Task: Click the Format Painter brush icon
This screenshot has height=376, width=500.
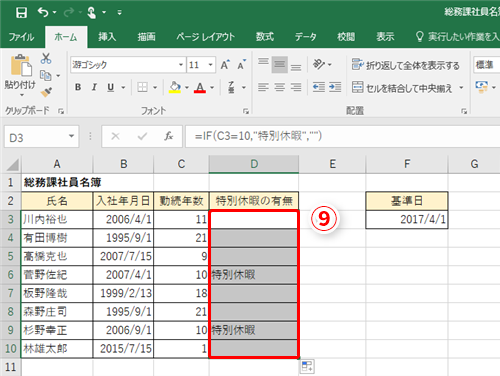Action: coord(46,92)
